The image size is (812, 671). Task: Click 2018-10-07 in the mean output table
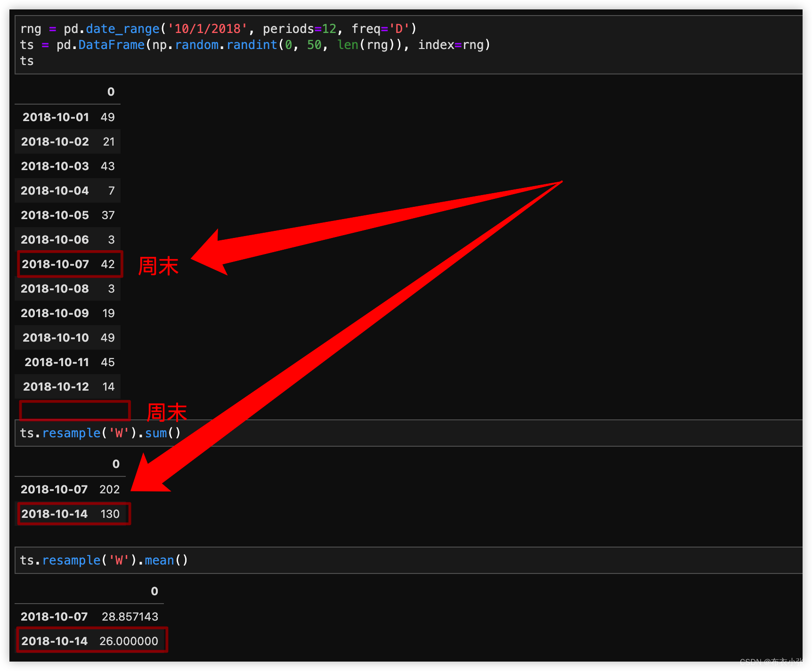coord(54,617)
